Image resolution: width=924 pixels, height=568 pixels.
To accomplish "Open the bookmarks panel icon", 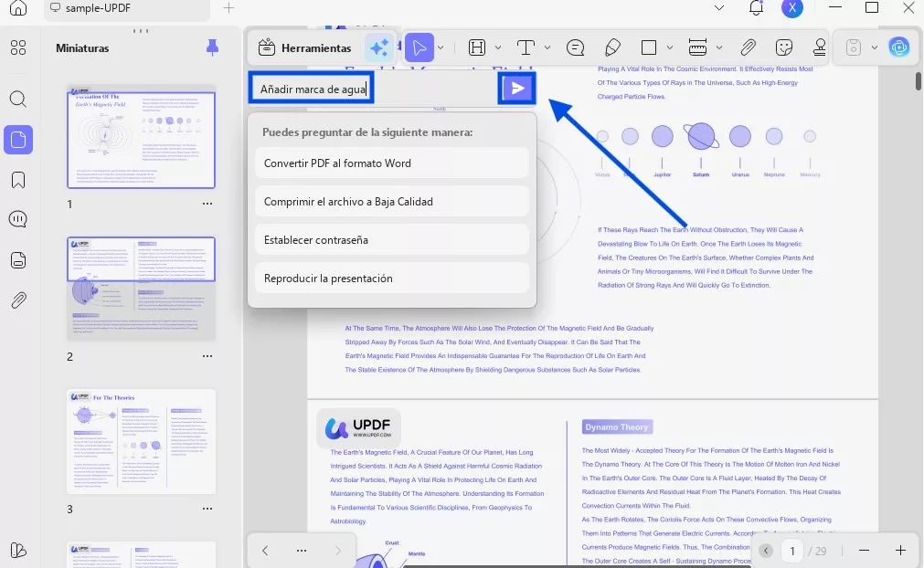I will [18, 180].
